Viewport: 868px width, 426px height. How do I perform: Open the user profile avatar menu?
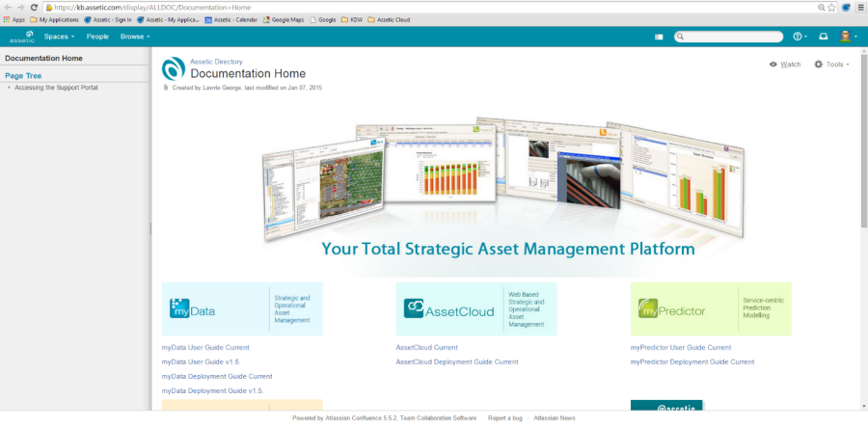848,37
